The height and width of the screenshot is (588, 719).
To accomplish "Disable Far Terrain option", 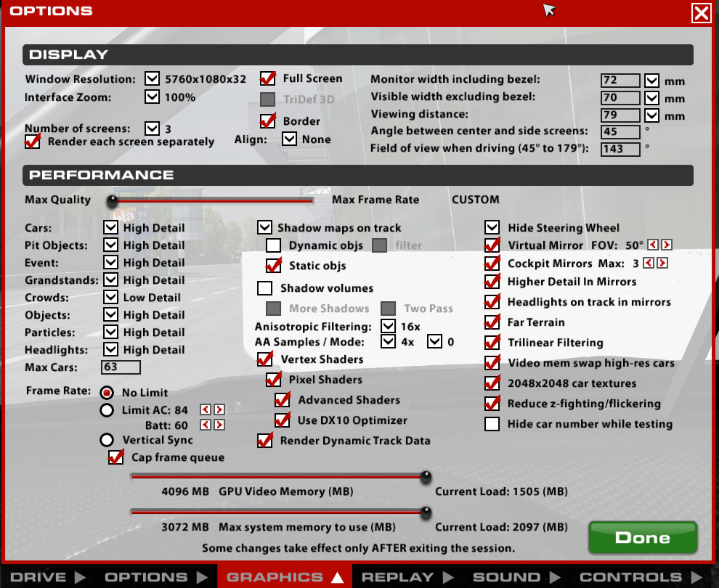I will pyautogui.click(x=492, y=322).
